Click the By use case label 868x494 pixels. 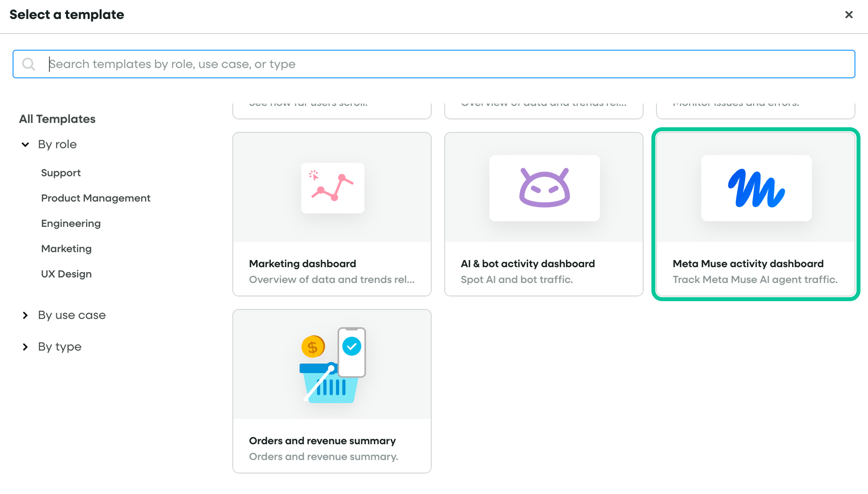(x=72, y=315)
